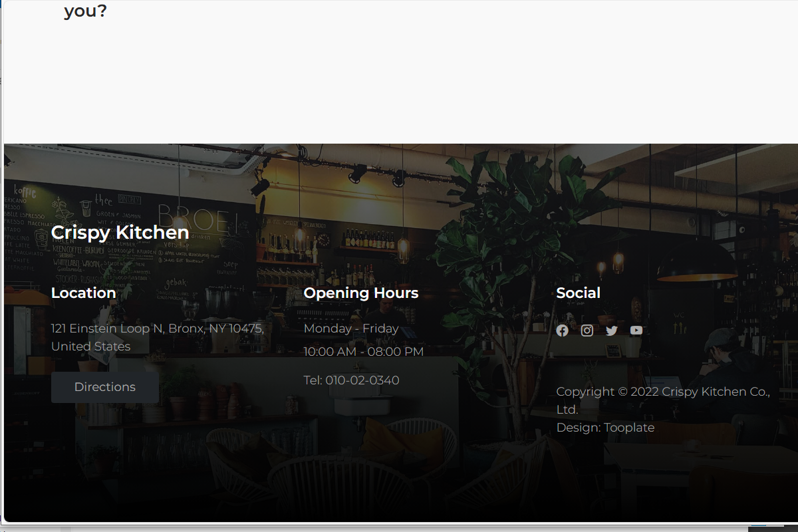Screen dimensions: 798x532
Task: Click the Opening Hours heading
Action: [361, 293]
